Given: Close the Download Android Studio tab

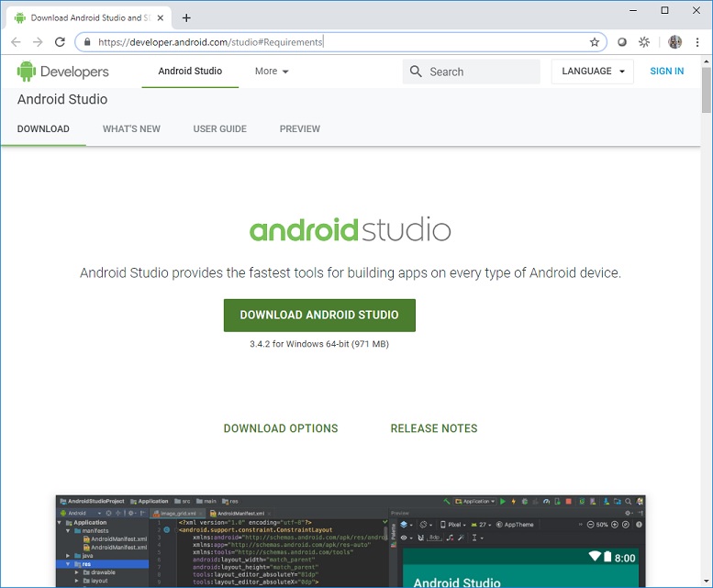Looking at the screenshot, I should pyautogui.click(x=161, y=17).
